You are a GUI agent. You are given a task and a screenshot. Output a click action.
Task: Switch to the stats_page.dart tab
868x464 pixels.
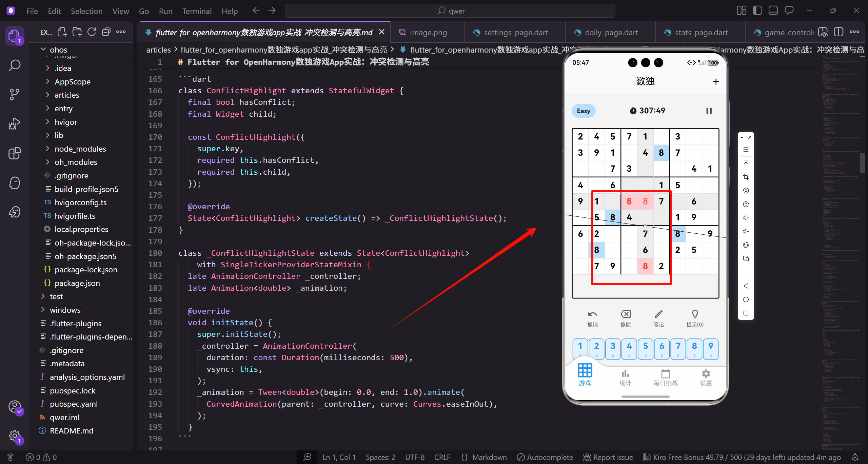pyautogui.click(x=701, y=33)
